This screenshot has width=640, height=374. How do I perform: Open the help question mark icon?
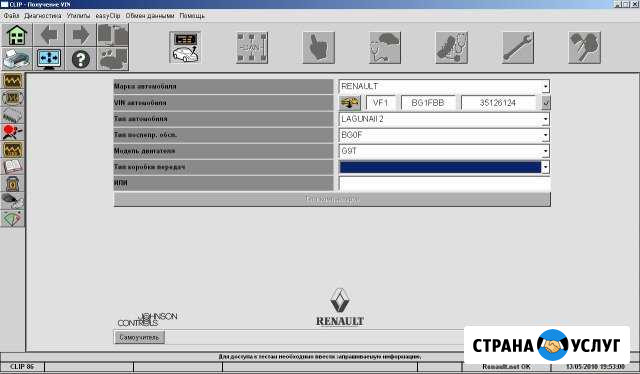tap(81, 59)
